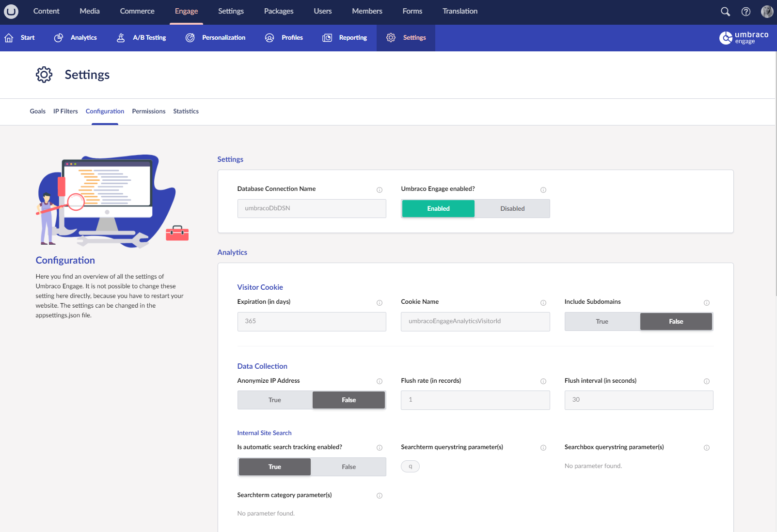Click the help question mark icon
This screenshot has height=532, width=777.
pos(746,11)
